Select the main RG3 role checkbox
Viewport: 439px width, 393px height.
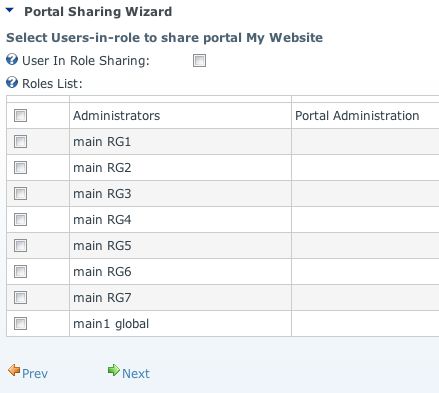[x=20, y=194]
